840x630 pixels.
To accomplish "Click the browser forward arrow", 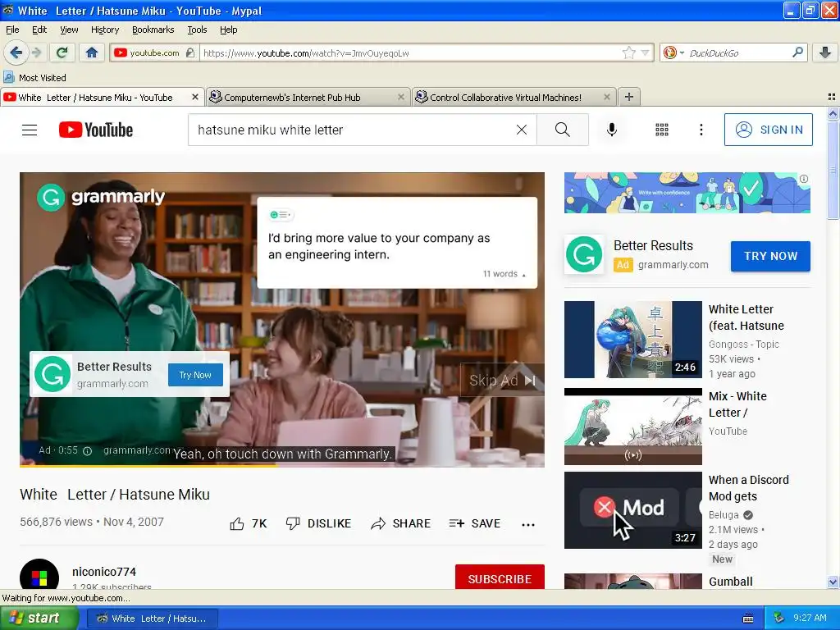I will (36, 52).
